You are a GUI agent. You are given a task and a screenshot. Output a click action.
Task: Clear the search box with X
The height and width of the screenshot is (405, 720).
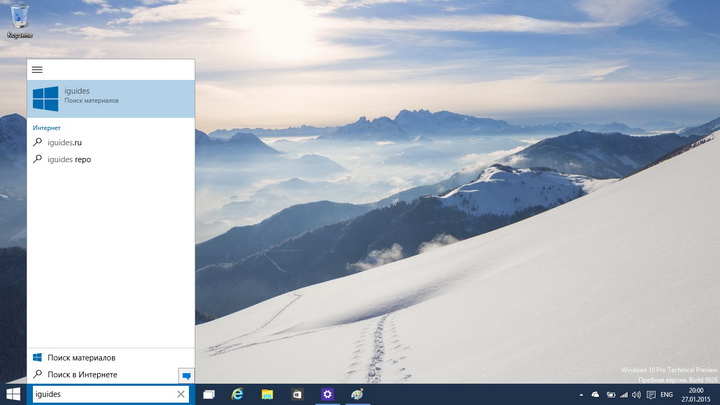[x=181, y=395]
